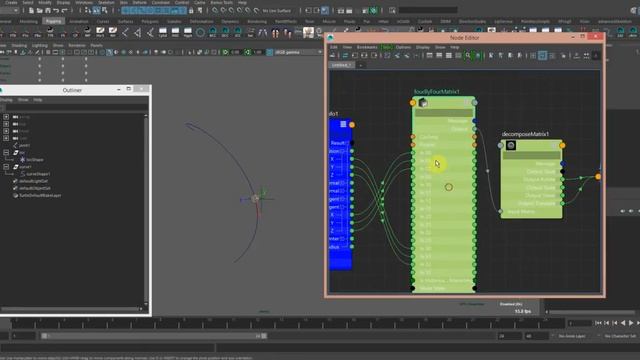Click the current frame input field
Image resolution: width=640 pixels, height=360 pixels.
tap(580, 323)
